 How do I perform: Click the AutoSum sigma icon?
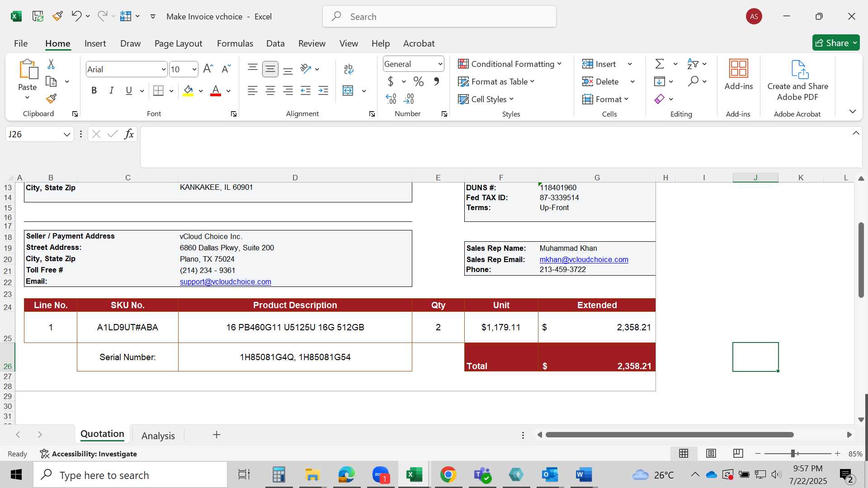click(660, 64)
